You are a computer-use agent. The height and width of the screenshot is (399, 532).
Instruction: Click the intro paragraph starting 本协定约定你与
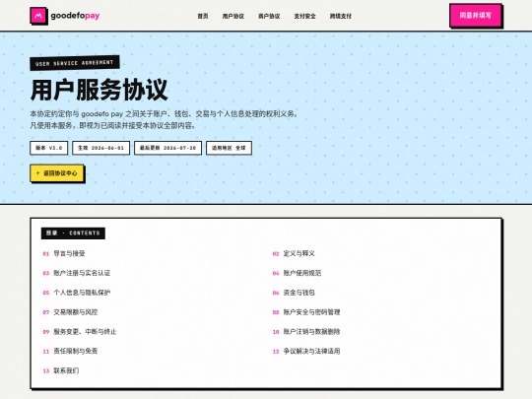click(x=165, y=119)
